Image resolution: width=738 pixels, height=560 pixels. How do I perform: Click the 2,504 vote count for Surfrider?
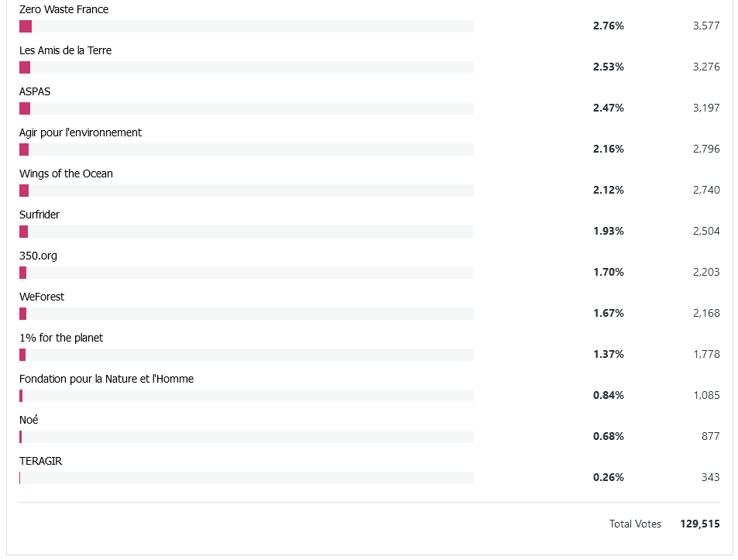pyautogui.click(x=706, y=231)
